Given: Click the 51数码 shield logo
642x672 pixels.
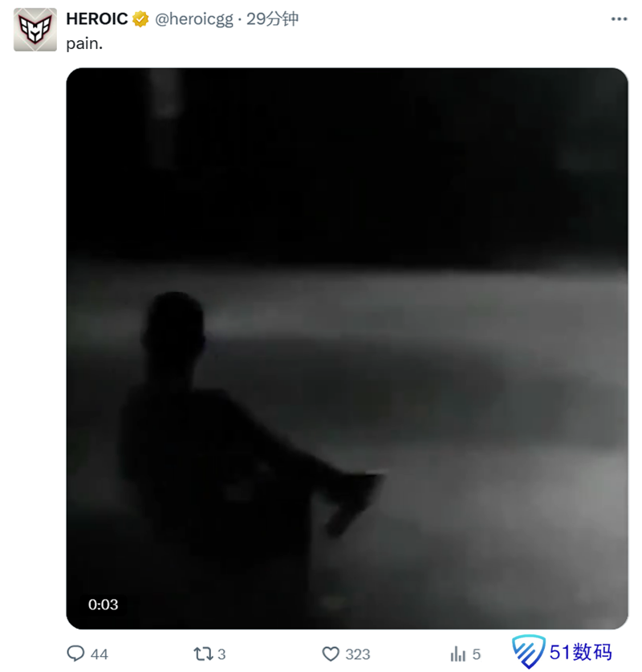Looking at the screenshot, I should pos(527,651).
